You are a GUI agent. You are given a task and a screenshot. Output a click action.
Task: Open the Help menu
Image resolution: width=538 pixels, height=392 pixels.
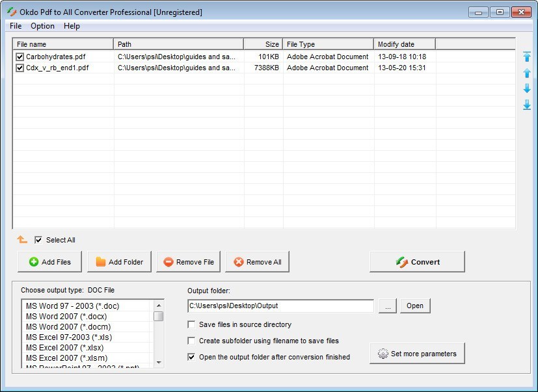(x=72, y=26)
